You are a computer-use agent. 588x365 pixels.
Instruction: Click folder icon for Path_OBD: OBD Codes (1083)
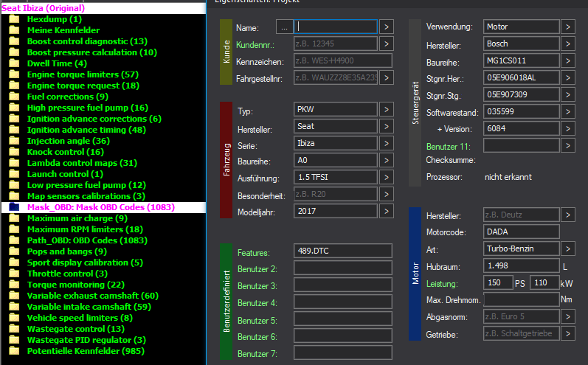[14, 240]
